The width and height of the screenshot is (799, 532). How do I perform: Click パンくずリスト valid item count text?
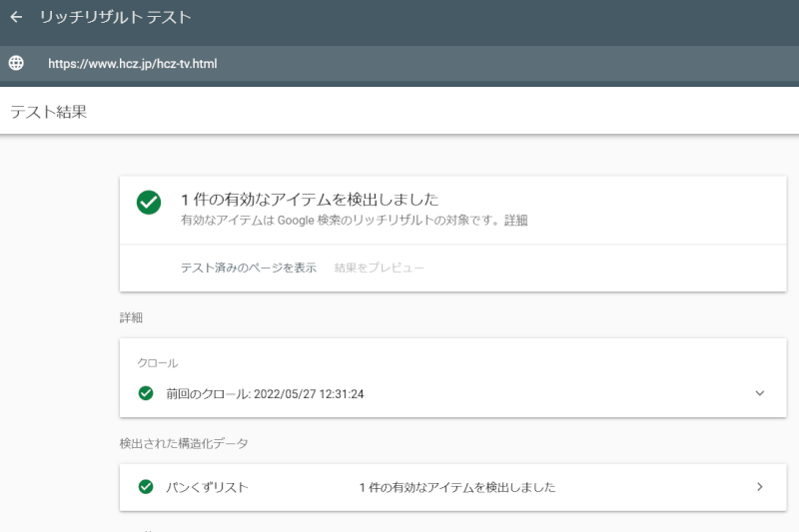(457, 487)
